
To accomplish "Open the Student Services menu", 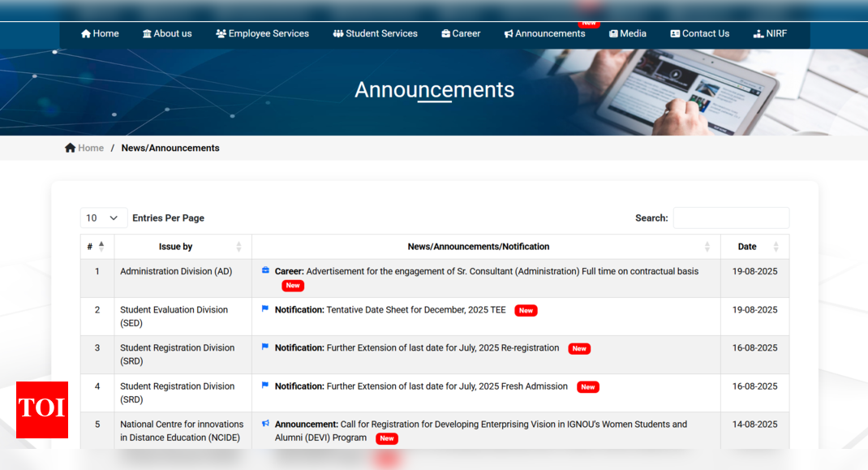I will [375, 33].
